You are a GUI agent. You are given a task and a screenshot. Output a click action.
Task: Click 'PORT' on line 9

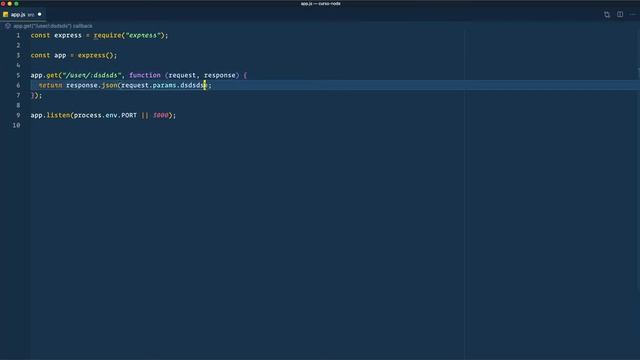(129, 116)
